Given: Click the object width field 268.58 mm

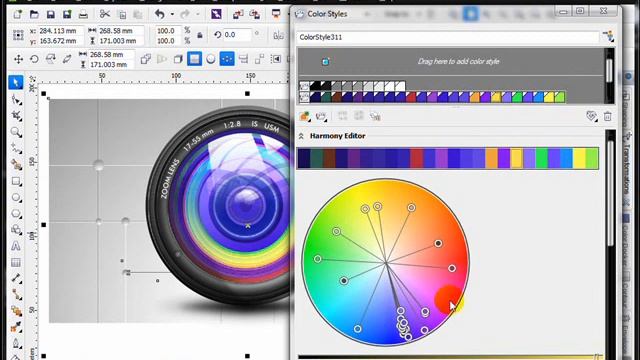Looking at the screenshot, I should click(121, 31).
